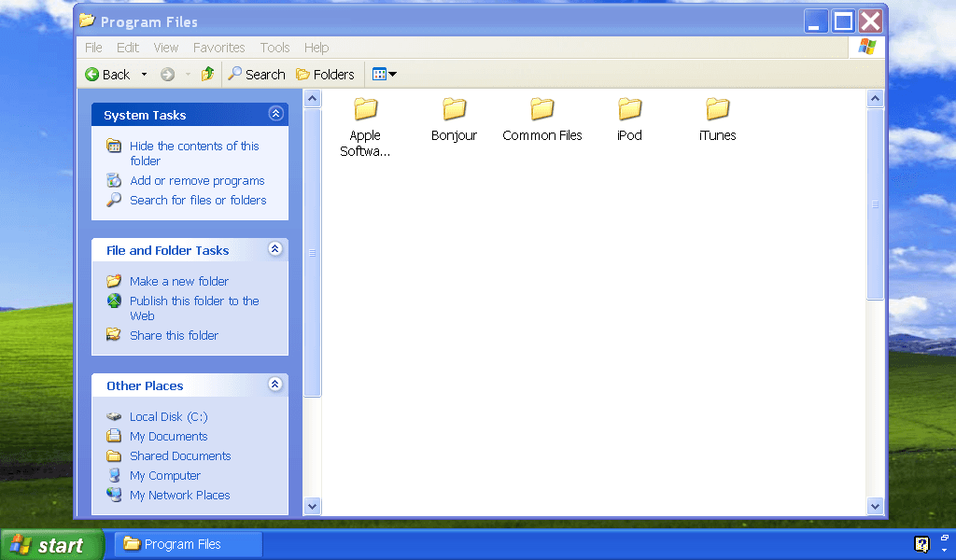
Task: Click Make a new folder link
Action: coord(178,281)
